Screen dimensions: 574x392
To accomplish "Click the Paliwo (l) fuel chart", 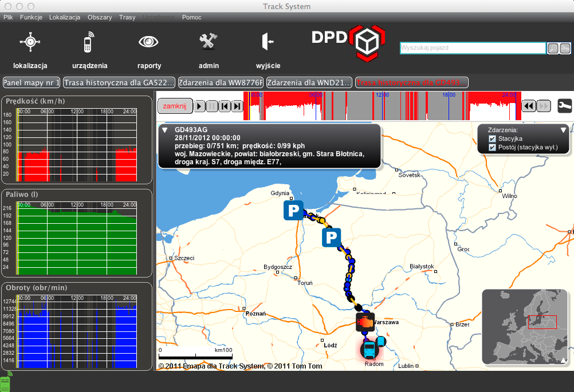I will coord(77,238).
